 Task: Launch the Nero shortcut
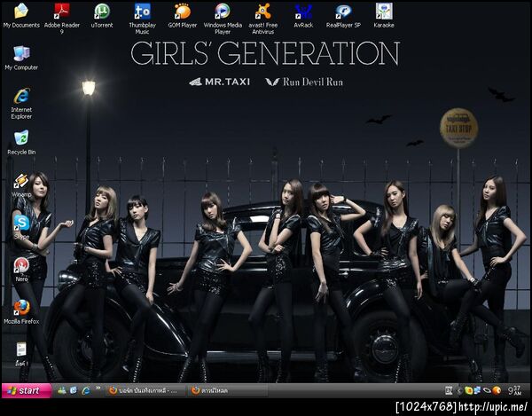point(21,270)
